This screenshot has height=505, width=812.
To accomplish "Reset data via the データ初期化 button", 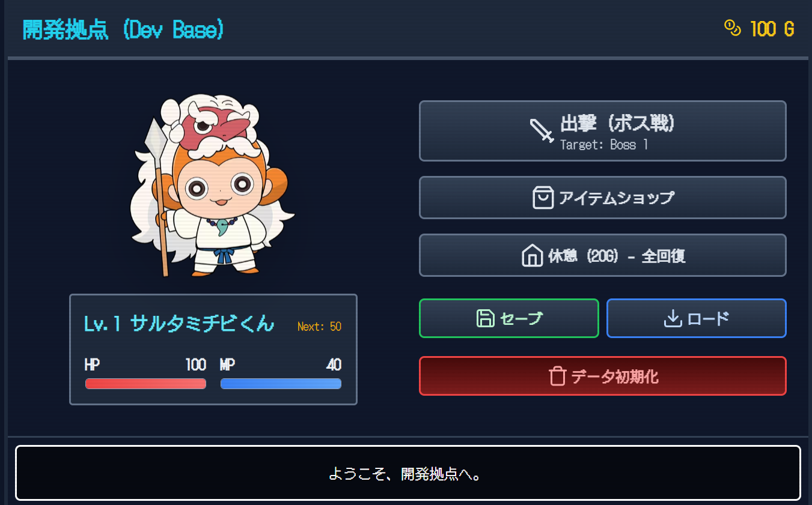I will [603, 376].
